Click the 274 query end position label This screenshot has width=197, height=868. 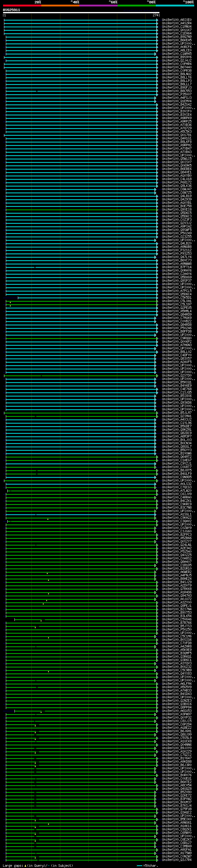click(155, 15)
